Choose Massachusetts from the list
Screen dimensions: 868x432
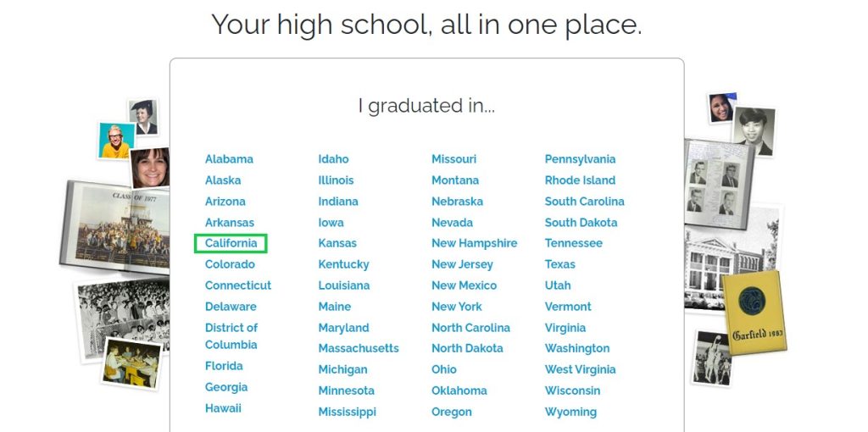358,348
